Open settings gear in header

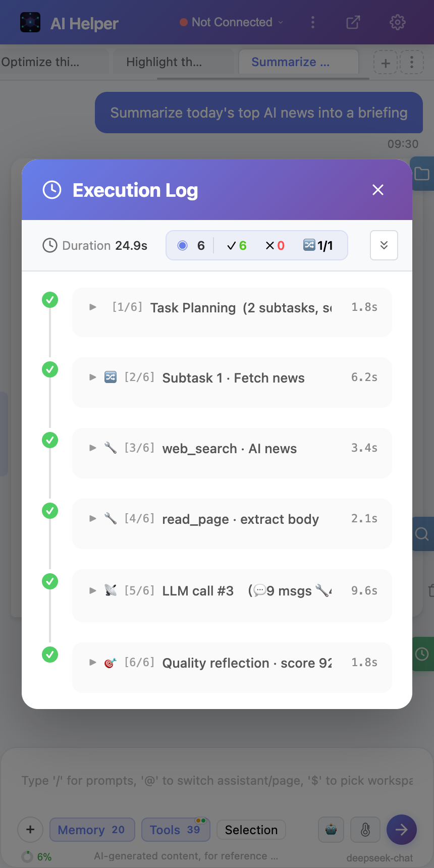click(x=398, y=22)
